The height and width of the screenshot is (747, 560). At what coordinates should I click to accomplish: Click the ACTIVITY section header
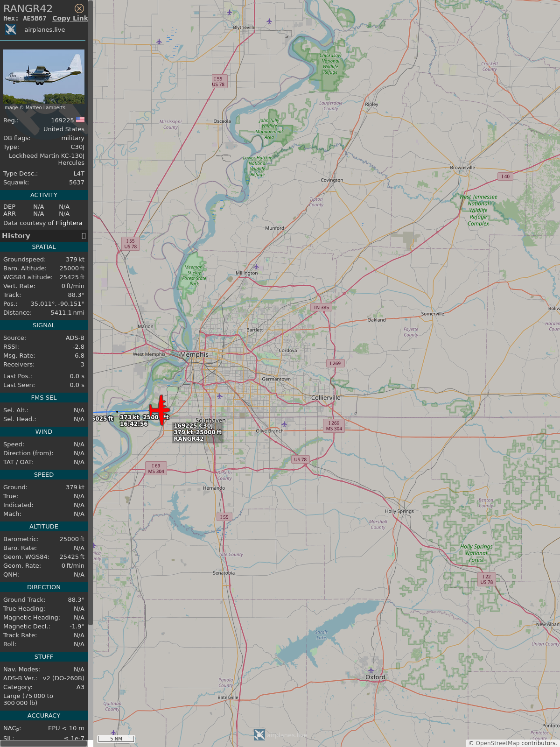[44, 195]
